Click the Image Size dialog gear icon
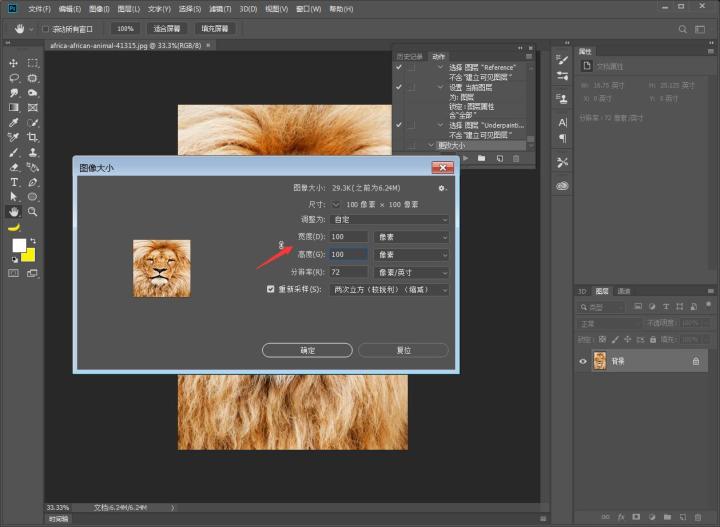The height and width of the screenshot is (527, 720). tap(441, 187)
